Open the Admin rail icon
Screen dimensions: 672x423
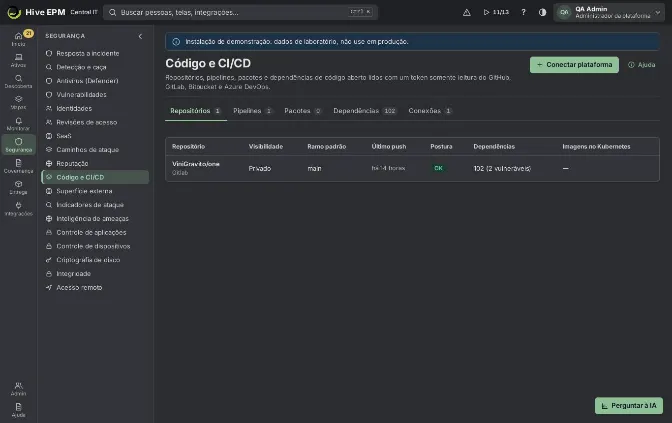pos(18,388)
